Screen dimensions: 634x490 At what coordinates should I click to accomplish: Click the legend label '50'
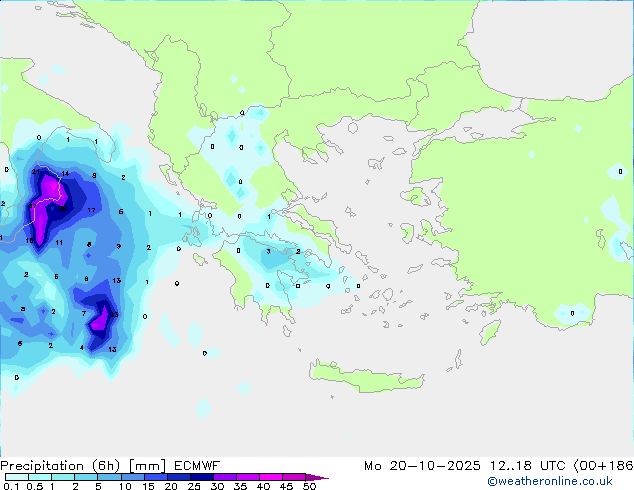click(310, 486)
